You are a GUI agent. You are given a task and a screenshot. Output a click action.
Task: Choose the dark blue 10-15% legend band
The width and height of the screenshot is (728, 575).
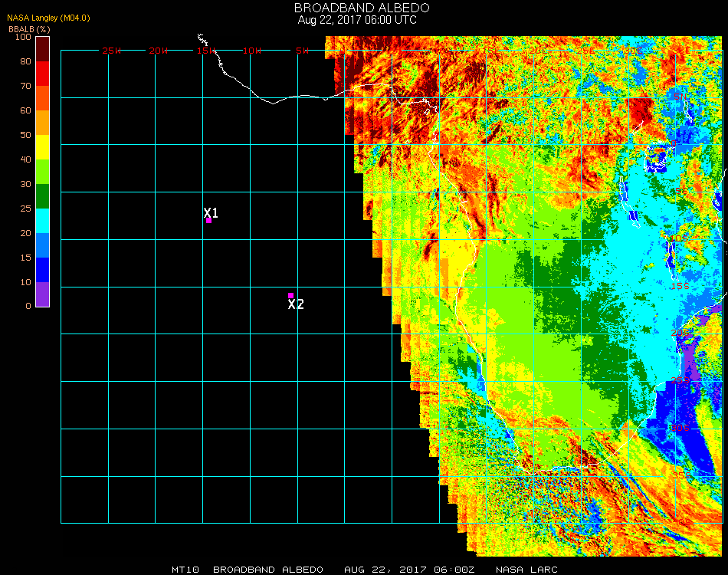[43, 270]
